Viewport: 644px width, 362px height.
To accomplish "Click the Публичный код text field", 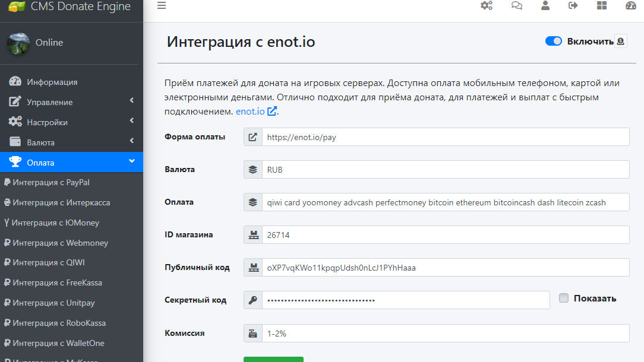I will click(445, 268).
